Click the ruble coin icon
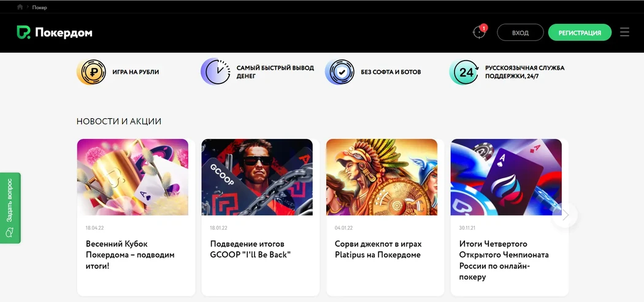Viewport: 644px width, 302px height. click(91, 72)
